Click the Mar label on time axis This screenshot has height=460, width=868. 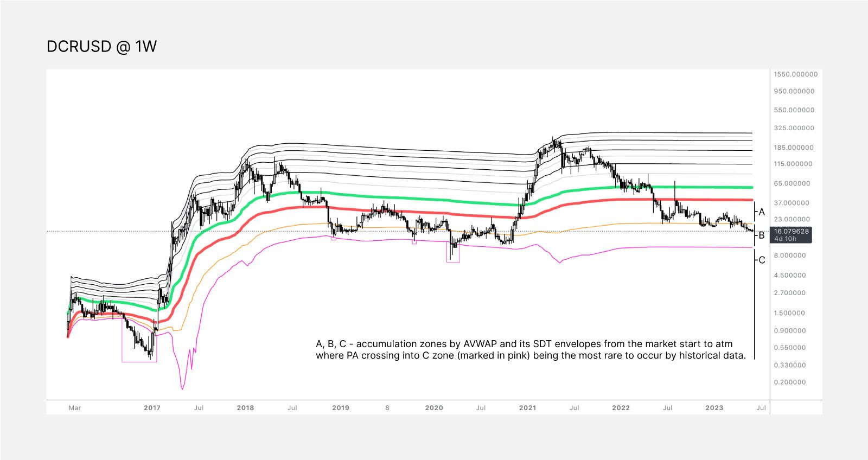point(75,408)
